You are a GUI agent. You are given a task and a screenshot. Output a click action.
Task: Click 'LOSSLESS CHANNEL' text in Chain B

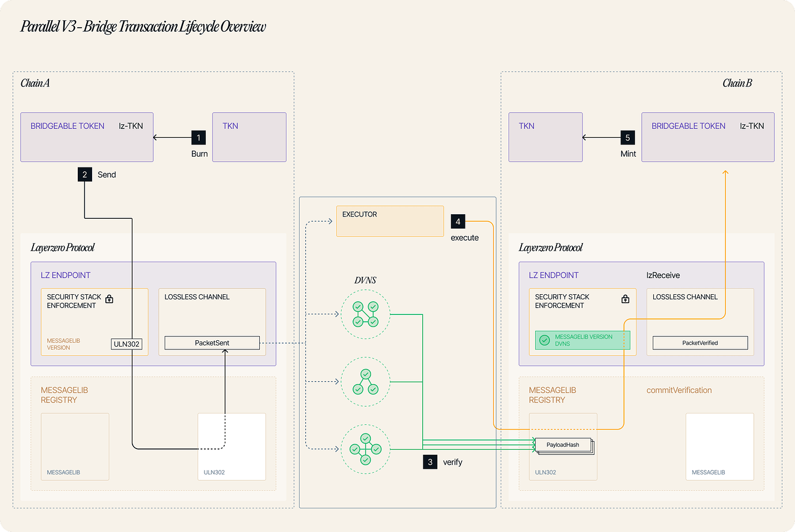(685, 297)
